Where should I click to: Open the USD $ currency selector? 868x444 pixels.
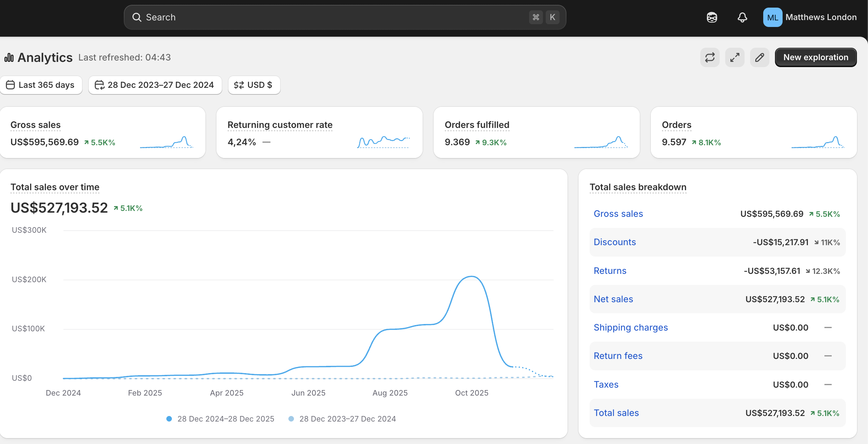click(x=254, y=85)
